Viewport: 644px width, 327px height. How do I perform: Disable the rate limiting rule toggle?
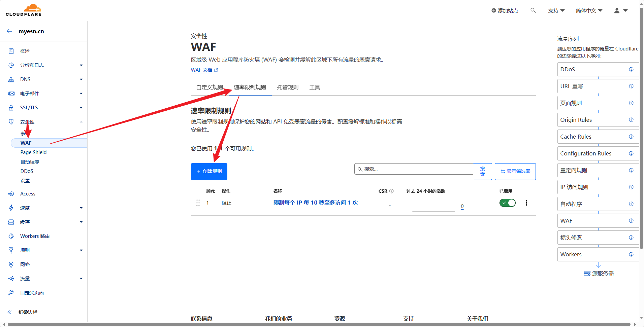point(507,203)
